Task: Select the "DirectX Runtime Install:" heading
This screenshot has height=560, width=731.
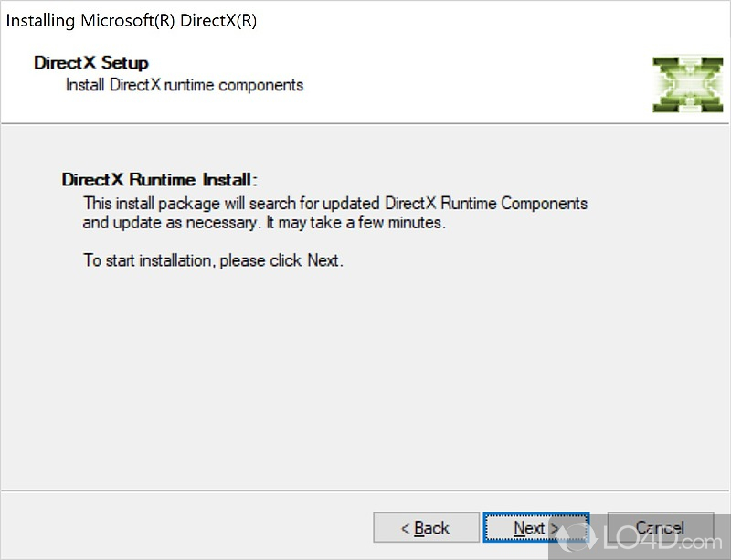Action: (x=160, y=180)
